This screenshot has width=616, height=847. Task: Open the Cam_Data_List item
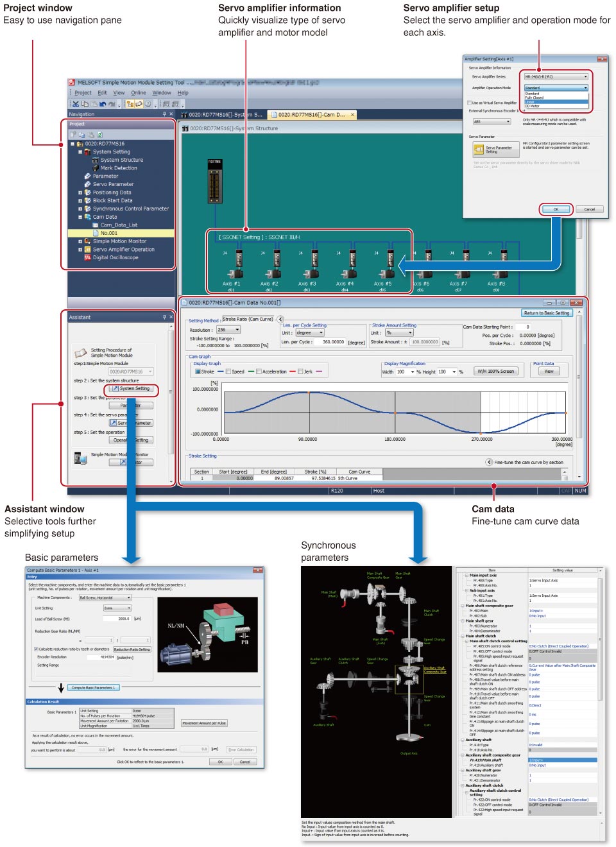119,225
